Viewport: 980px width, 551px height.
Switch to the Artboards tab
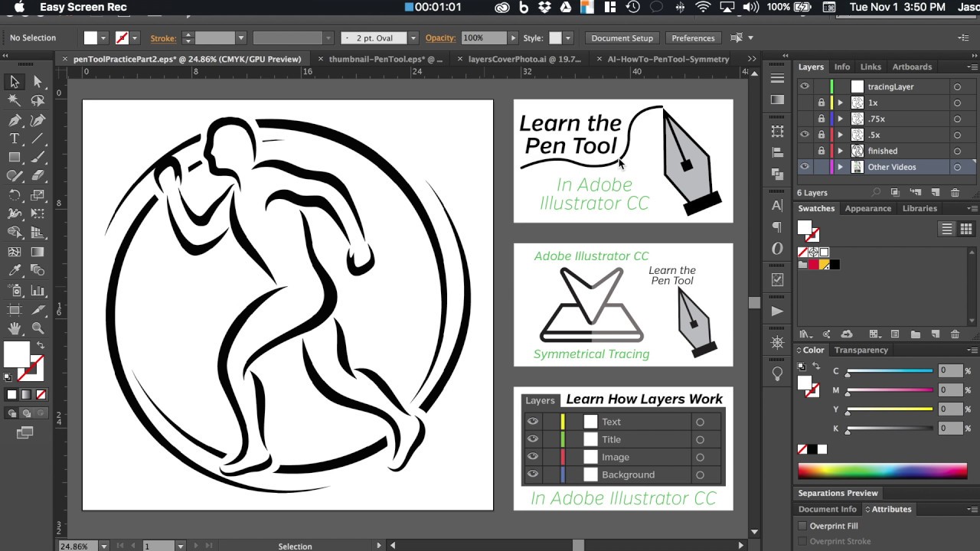(x=912, y=67)
